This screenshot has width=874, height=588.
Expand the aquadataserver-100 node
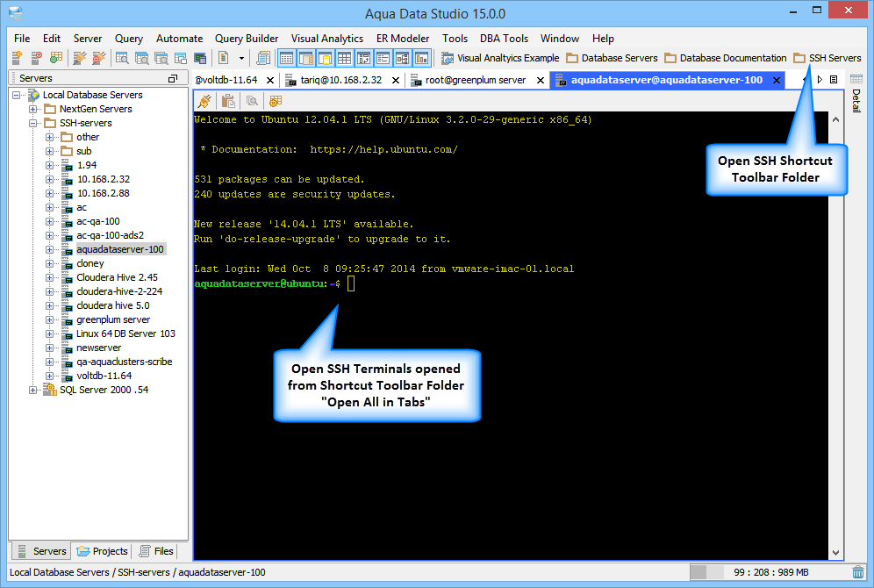50,250
